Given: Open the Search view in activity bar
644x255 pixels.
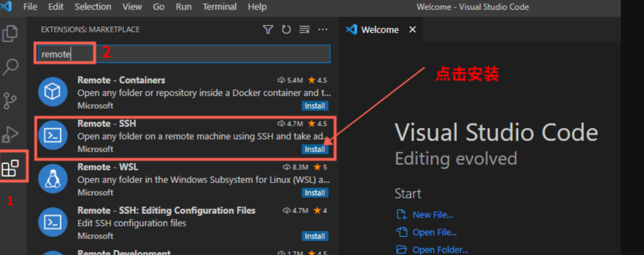Looking at the screenshot, I should click(x=10, y=67).
